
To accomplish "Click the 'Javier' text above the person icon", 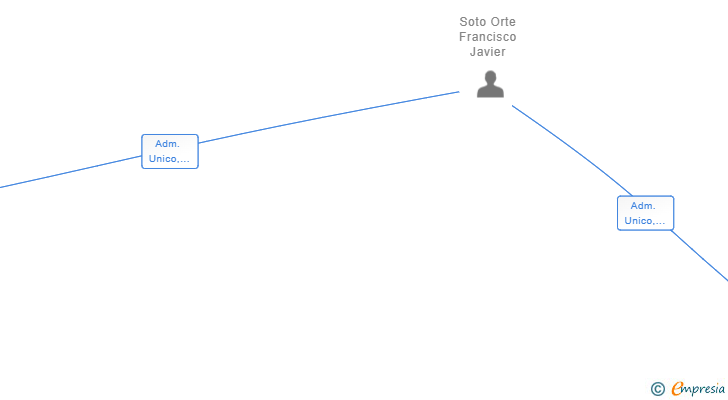I will [x=488, y=52].
